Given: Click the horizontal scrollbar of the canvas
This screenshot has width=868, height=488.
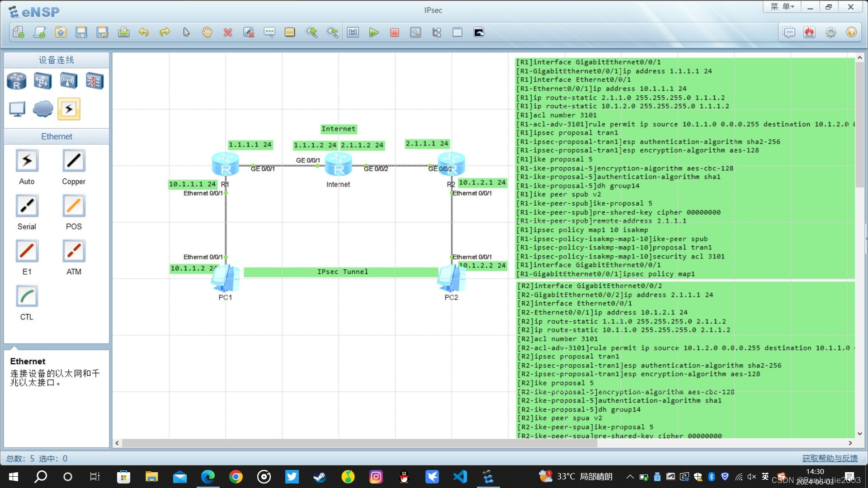Looking at the screenshot, I should tap(359, 443).
